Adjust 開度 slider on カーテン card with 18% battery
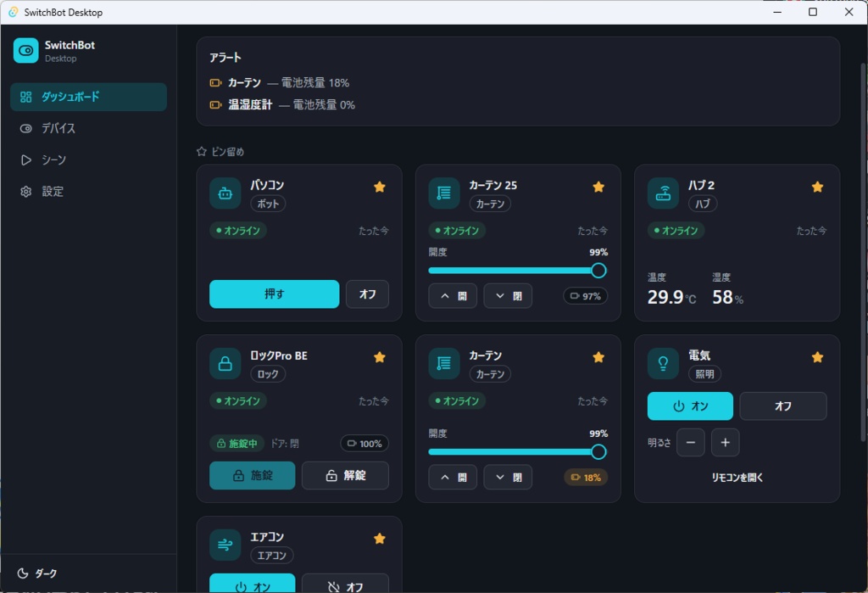This screenshot has width=868, height=593. 518,452
